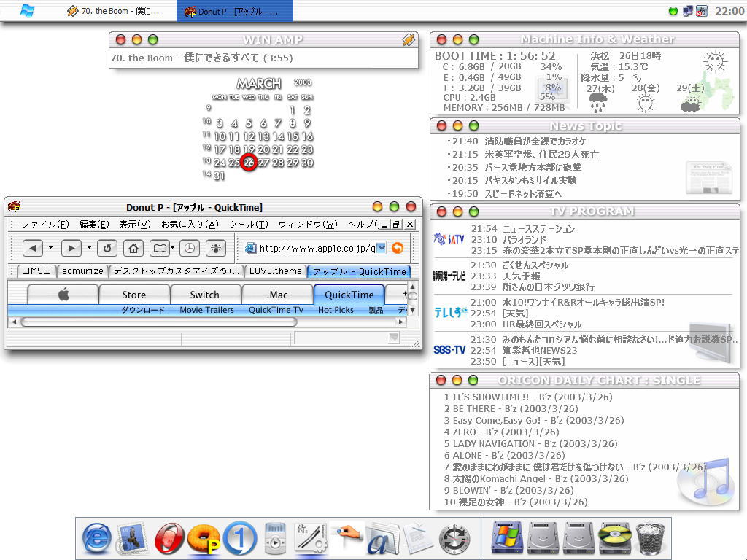The height and width of the screenshot is (560, 747).
Task: Expand the favorites book dropdown arrow
Action: [x=172, y=248]
